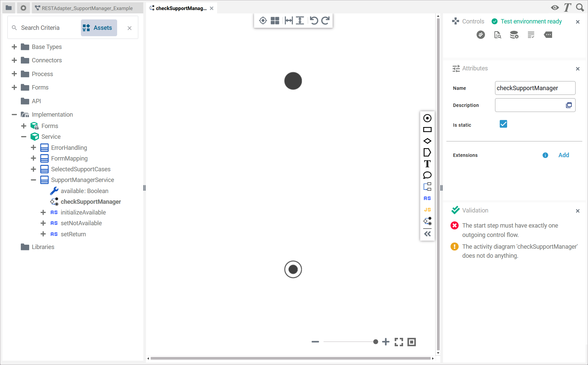Collapse the tool palette with double-arrow
Screen dimensions: 588x365
(x=427, y=234)
